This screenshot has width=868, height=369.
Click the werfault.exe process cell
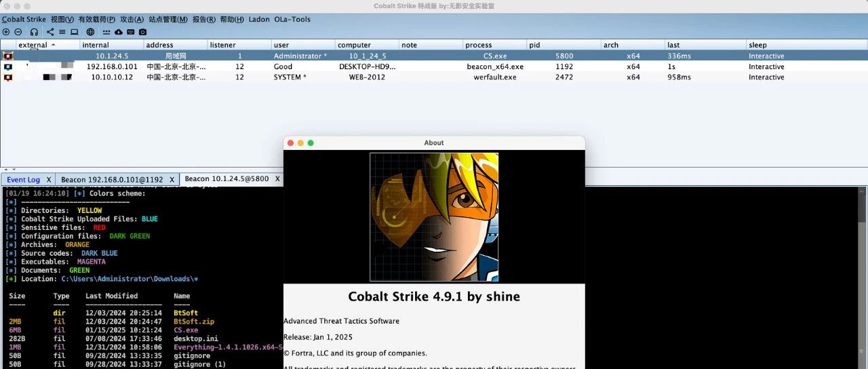[495, 77]
